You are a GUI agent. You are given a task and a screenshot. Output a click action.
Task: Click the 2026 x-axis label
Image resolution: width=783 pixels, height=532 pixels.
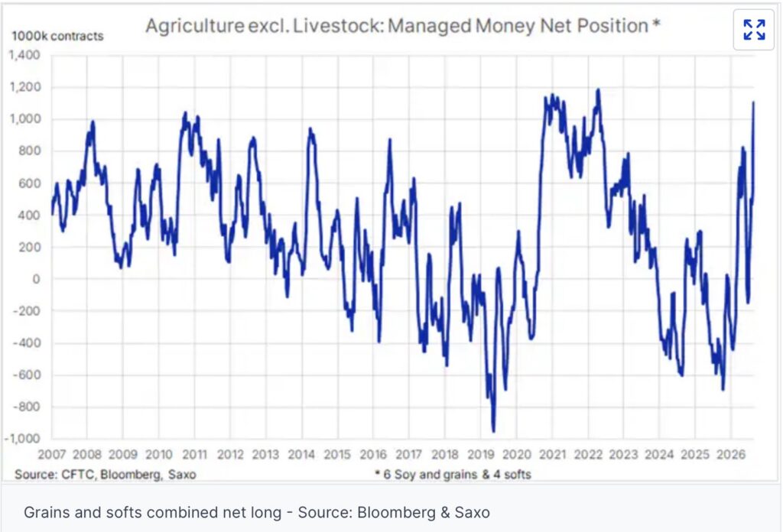pyautogui.click(x=730, y=455)
